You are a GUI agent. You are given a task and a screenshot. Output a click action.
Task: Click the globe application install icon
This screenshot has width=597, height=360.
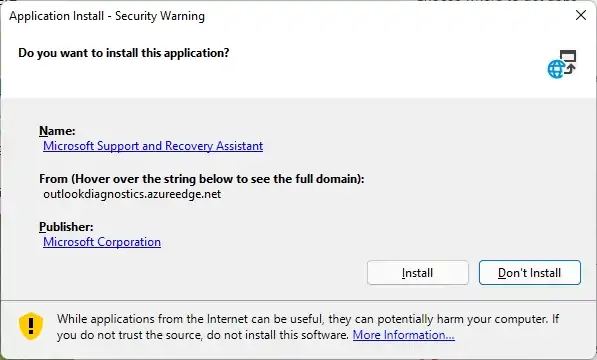click(x=562, y=64)
